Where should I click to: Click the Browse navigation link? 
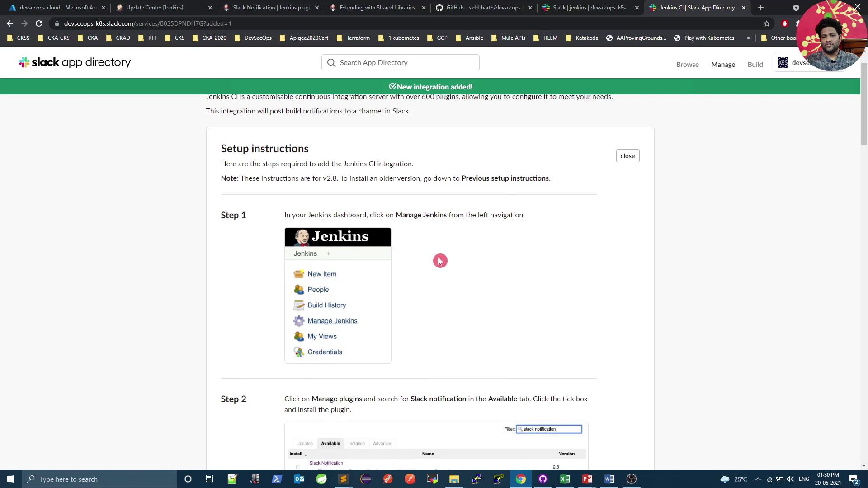(x=687, y=65)
